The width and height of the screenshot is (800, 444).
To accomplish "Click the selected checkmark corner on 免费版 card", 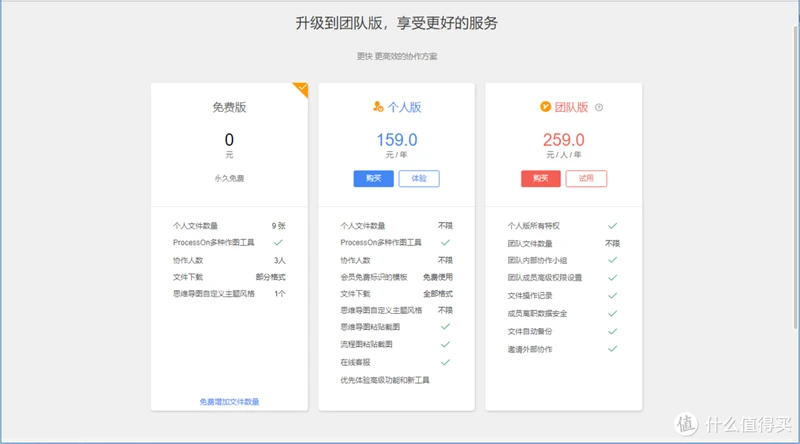I will (302, 89).
